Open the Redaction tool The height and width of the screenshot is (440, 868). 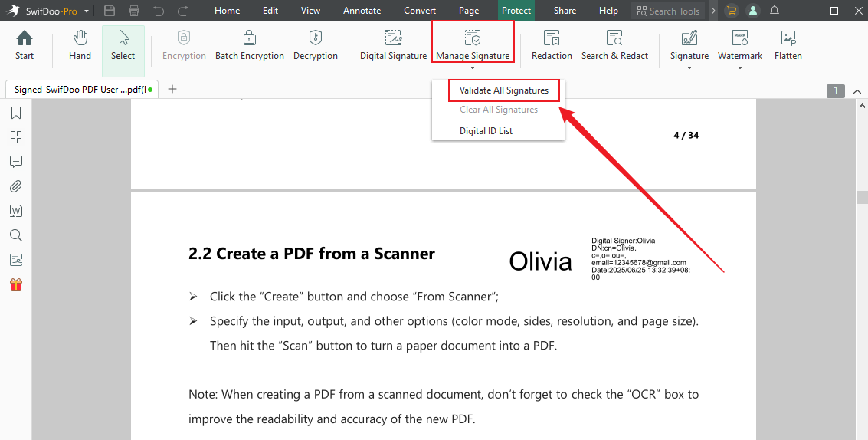552,45
